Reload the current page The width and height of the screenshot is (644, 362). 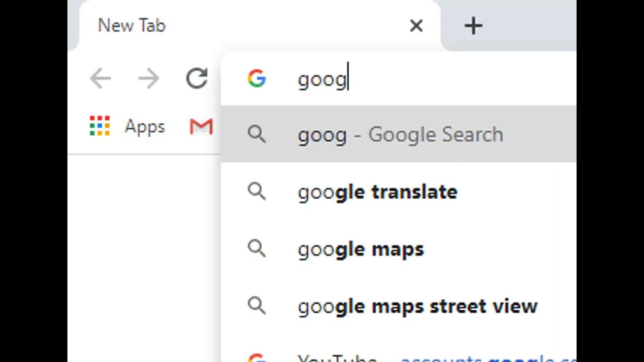197,79
